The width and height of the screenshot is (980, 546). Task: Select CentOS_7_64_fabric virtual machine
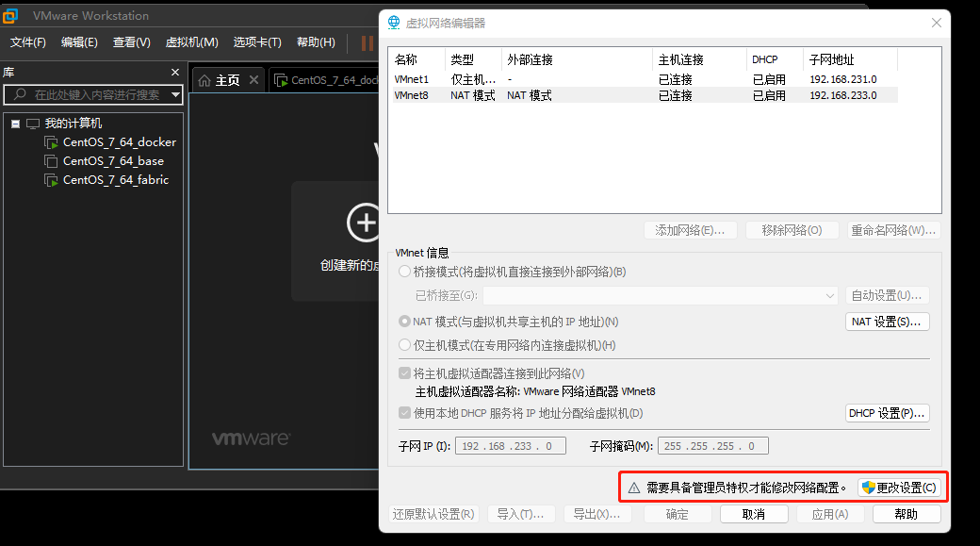pos(116,179)
